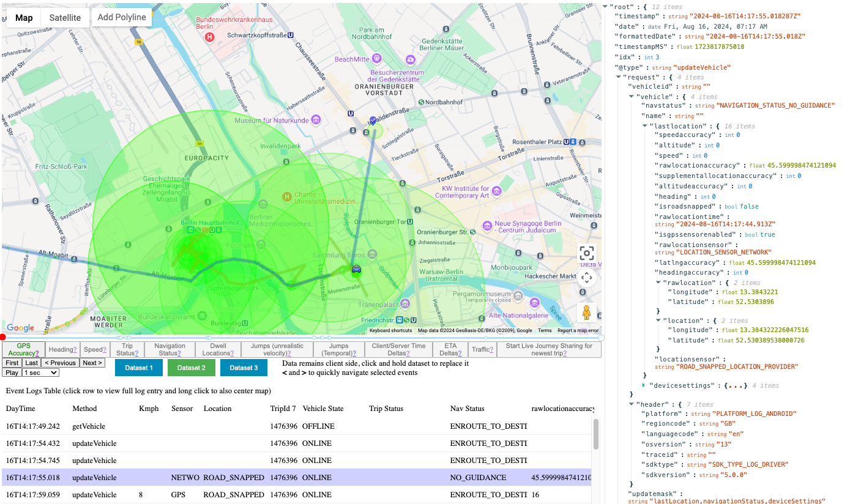Open Street View with the Pegman icon
The image size is (861, 504).
pyautogui.click(x=586, y=312)
